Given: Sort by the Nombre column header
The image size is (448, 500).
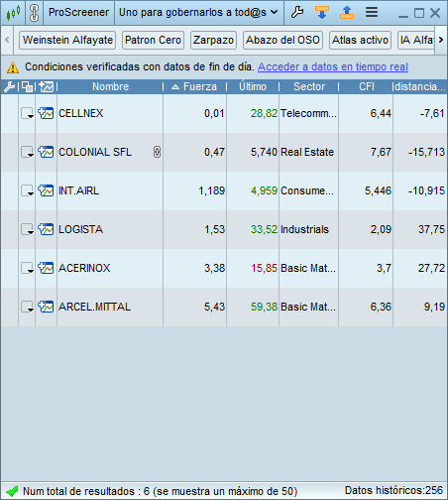Looking at the screenshot, I should pos(110,86).
